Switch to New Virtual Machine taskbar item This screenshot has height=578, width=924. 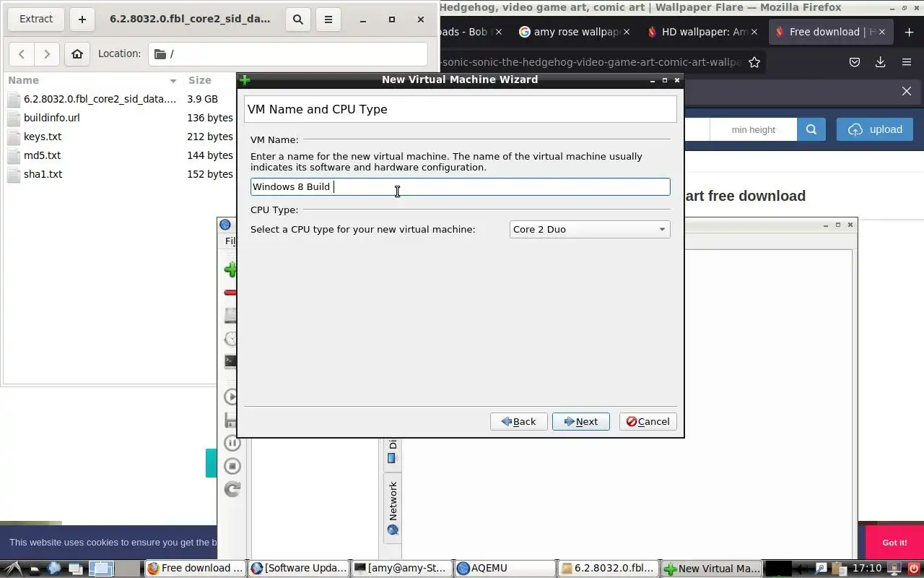click(712, 569)
